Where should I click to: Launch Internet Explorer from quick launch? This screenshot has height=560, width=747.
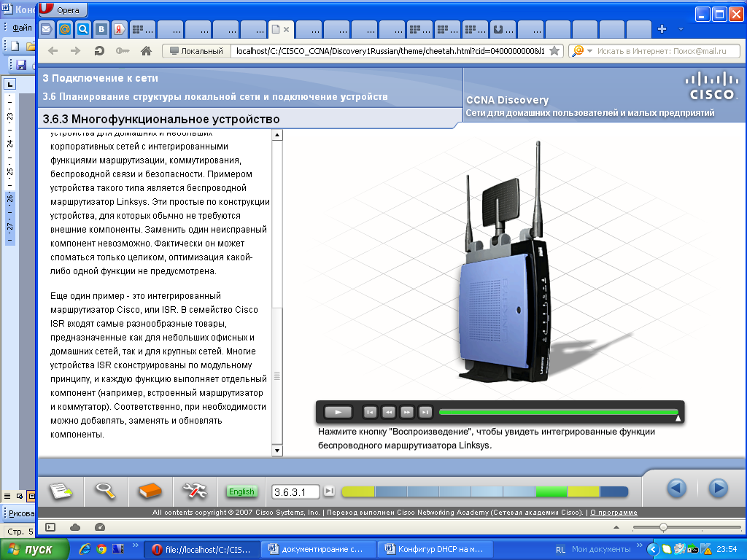(x=85, y=549)
